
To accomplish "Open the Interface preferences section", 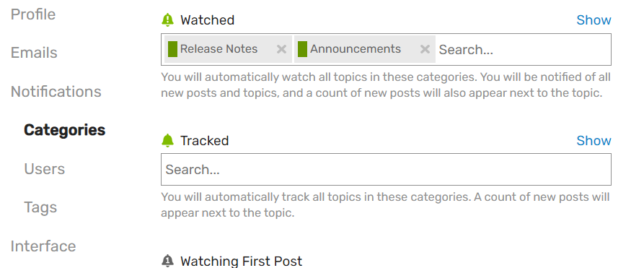I will click(x=43, y=246).
